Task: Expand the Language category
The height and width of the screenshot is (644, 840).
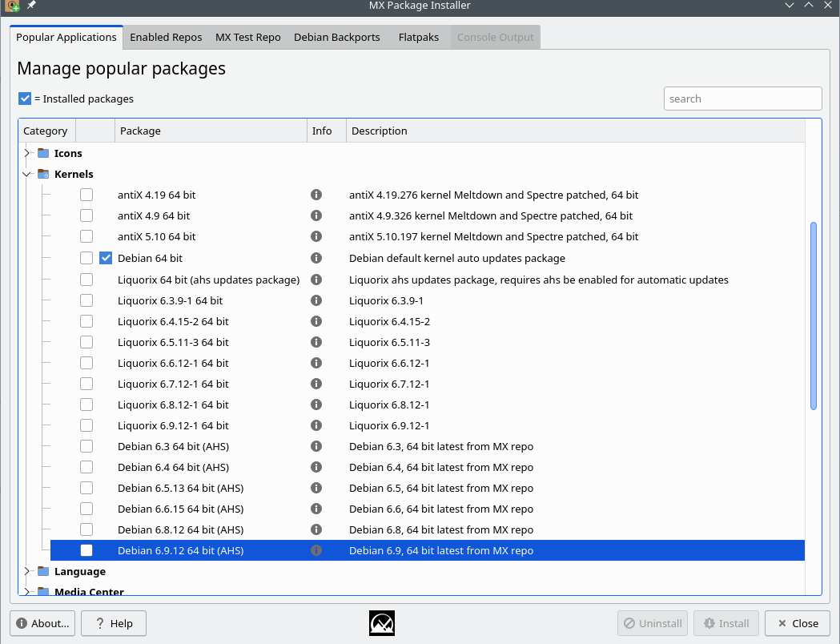Action: point(26,572)
